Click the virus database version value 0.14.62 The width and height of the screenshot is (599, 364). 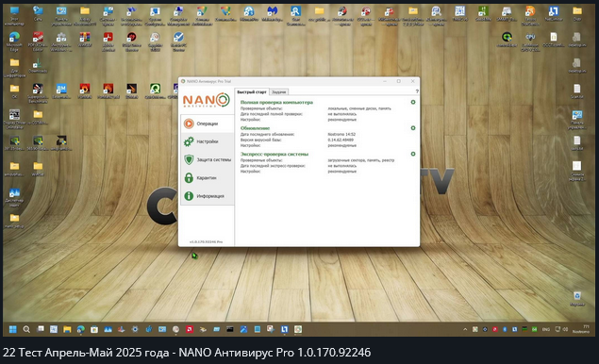click(341, 140)
